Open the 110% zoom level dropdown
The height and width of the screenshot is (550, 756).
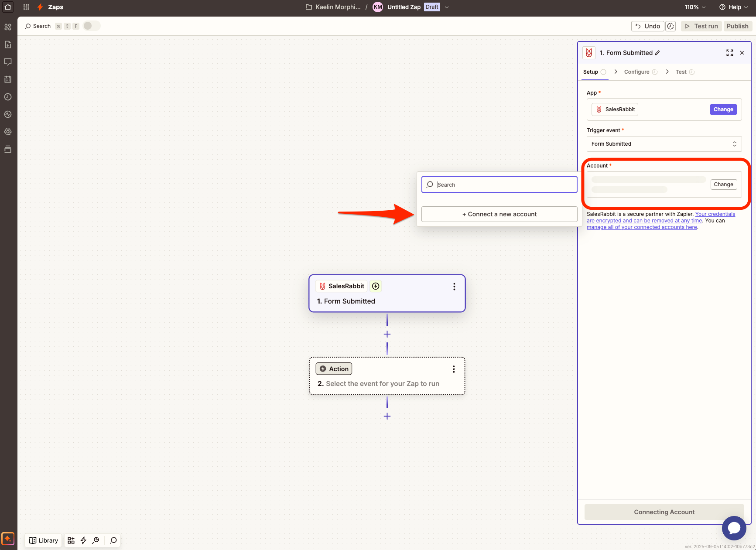(694, 7)
